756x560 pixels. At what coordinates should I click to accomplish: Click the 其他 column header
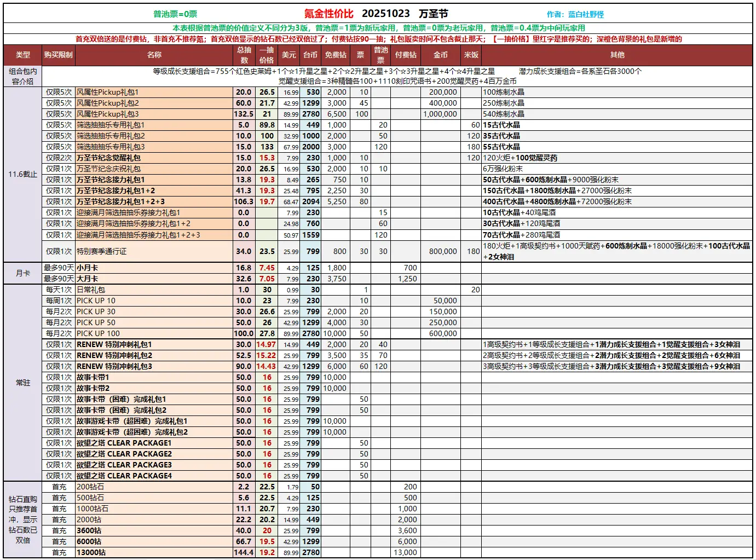tap(617, 55)
